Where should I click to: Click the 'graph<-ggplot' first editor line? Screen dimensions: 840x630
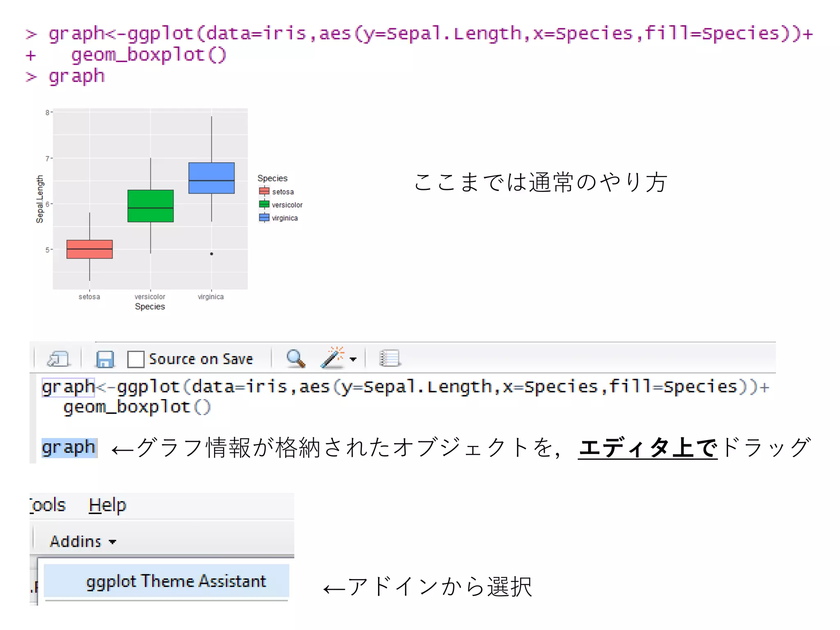pyautogui.click(x=406, y=387)
